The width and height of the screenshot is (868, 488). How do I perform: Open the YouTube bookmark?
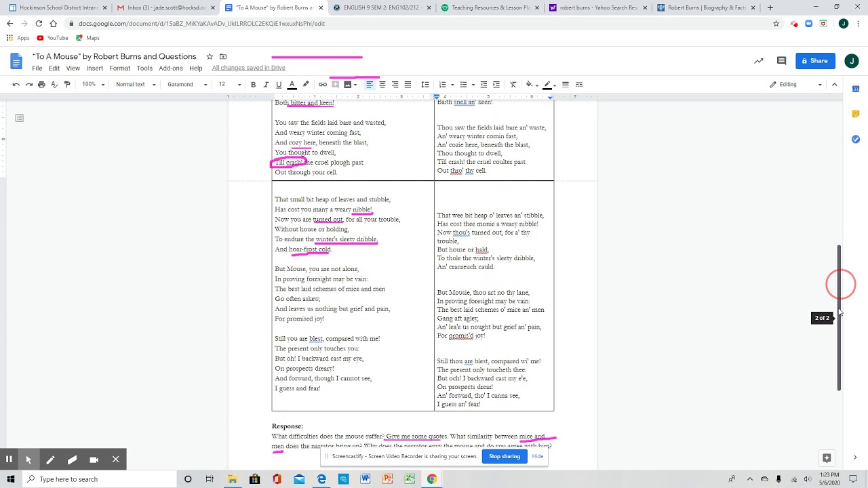(52, 38)
